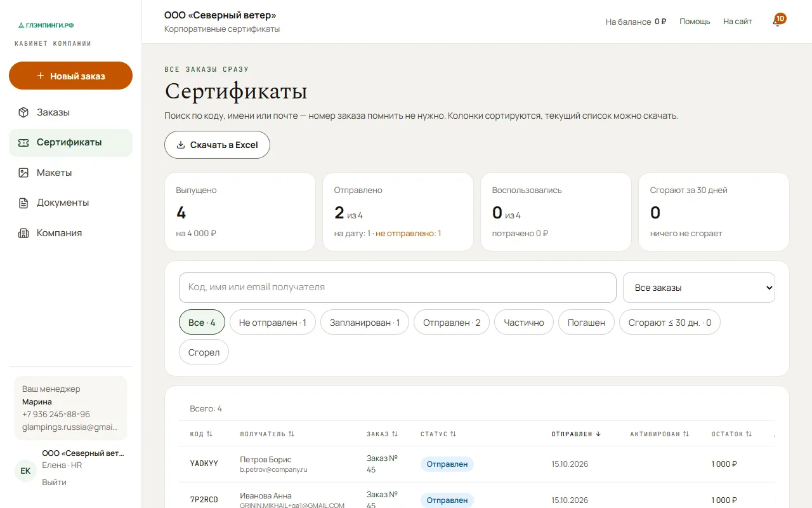Sort by the Остаток column

731,434
